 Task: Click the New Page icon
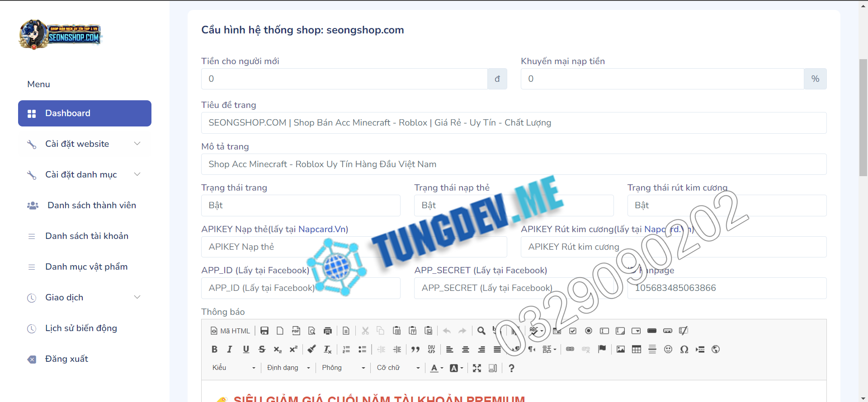[280, 331]
